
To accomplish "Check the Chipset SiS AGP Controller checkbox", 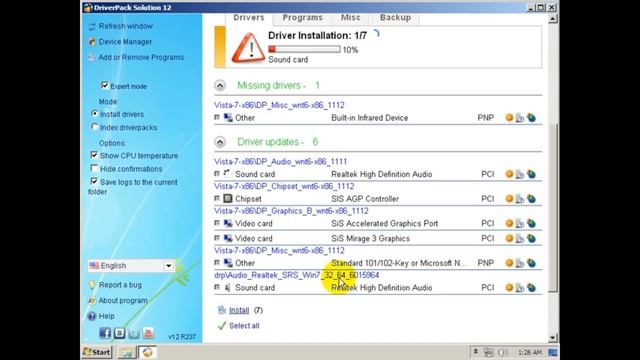I will [217, 198].
